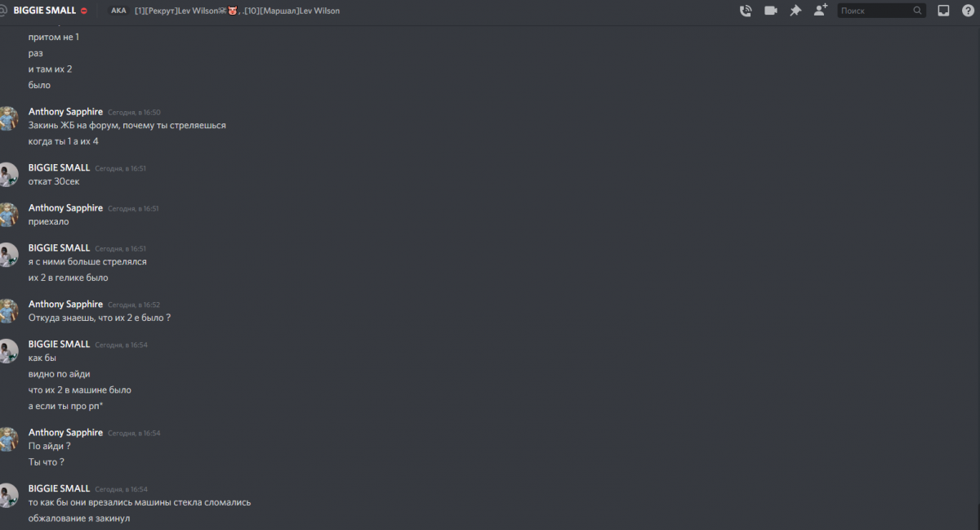Click BIGGIE SMALL username above 'как бы'

[59, 344]
